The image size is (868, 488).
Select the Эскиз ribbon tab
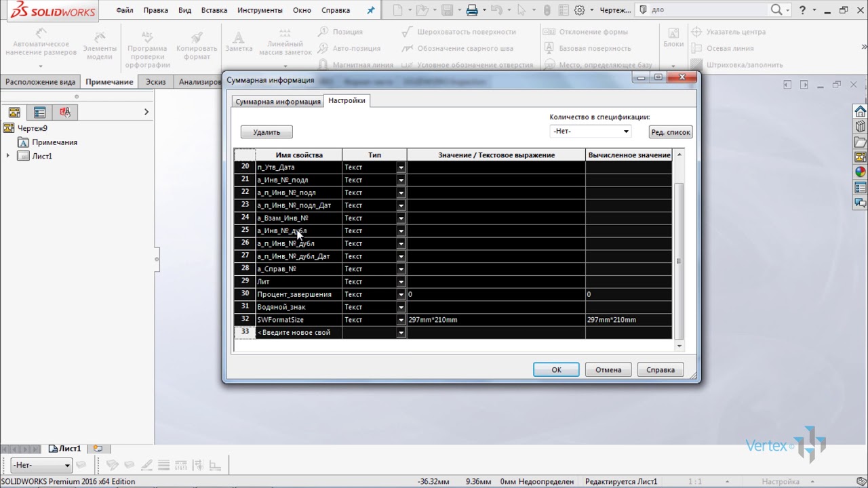pos(156,81)
